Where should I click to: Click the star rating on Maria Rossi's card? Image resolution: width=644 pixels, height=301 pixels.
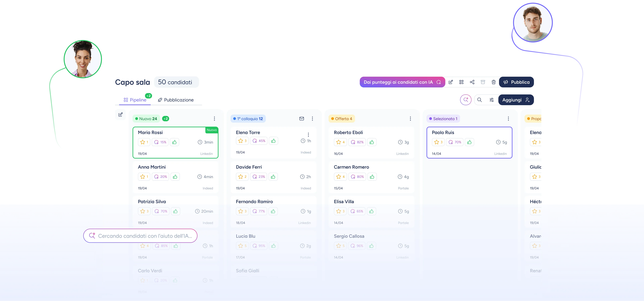[x=144, y=142]
